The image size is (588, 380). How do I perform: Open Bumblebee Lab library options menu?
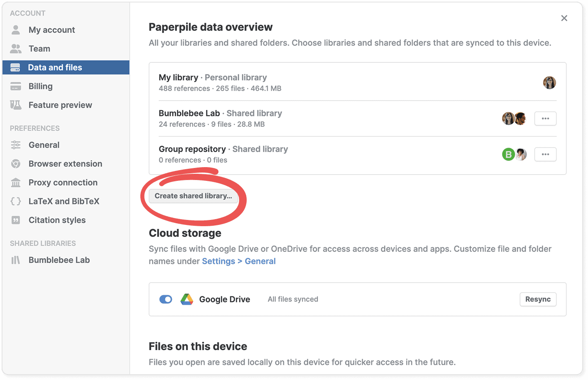click(545, 118)
